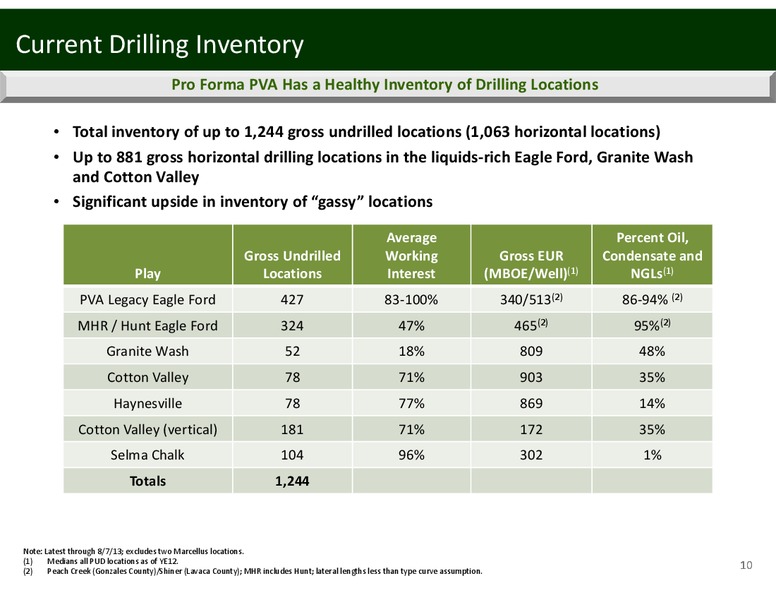
Task: Select the 'Percent Oil, Condensate and NGLs' header
Action: tap(652, 255)
